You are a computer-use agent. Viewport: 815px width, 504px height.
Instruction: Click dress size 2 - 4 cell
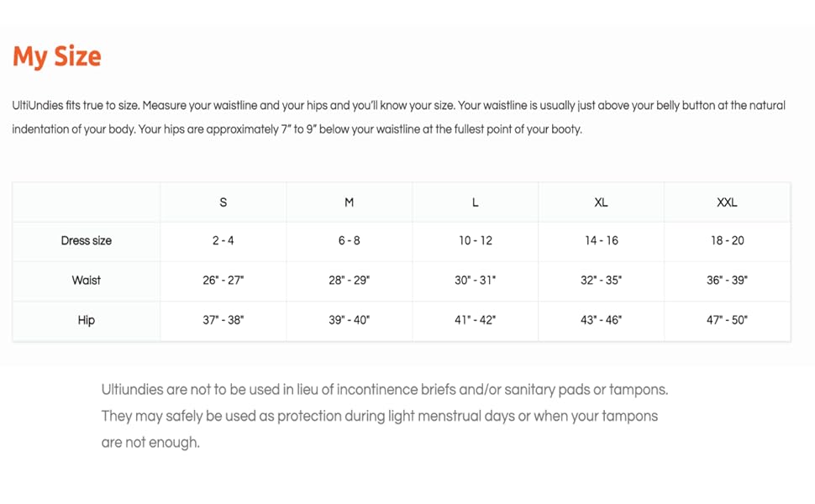click(x=223, y=241)
